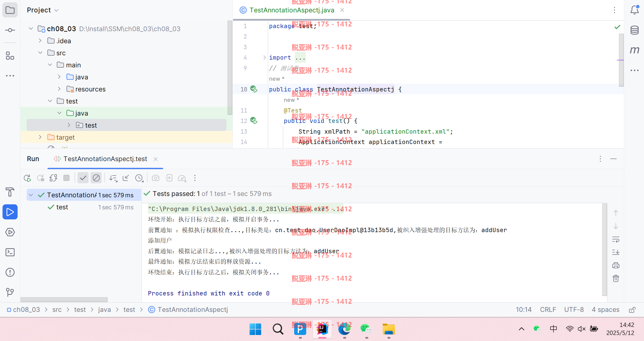Toggle scroll to end of console
644x341 pixels.
point(616,252)
